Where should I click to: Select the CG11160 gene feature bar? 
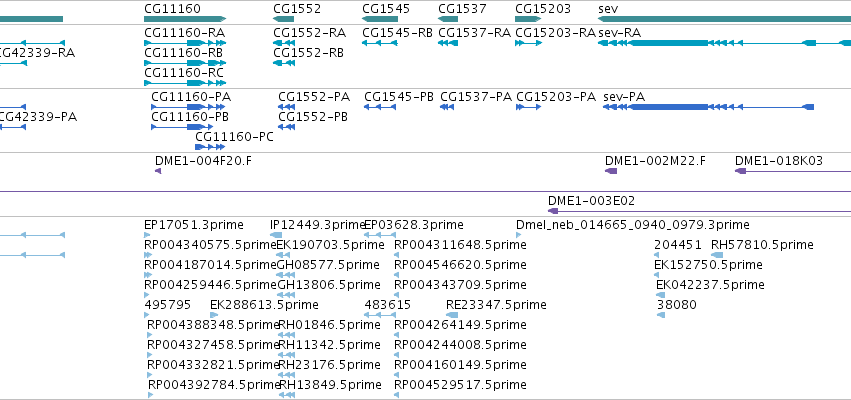(x=185, y=19)
